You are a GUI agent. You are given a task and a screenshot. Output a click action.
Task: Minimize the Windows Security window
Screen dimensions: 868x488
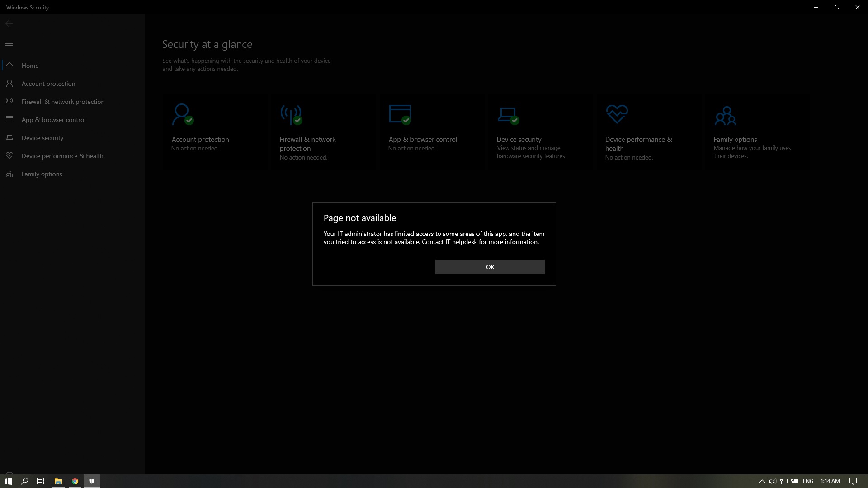(816, 7)
